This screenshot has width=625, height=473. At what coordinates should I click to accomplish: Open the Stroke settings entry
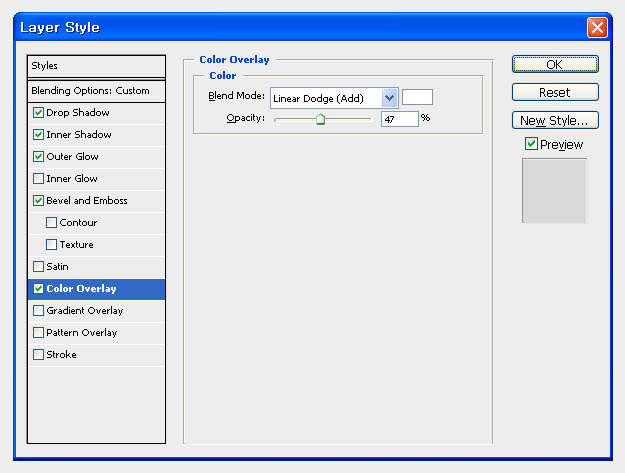[x=96, y=354]
